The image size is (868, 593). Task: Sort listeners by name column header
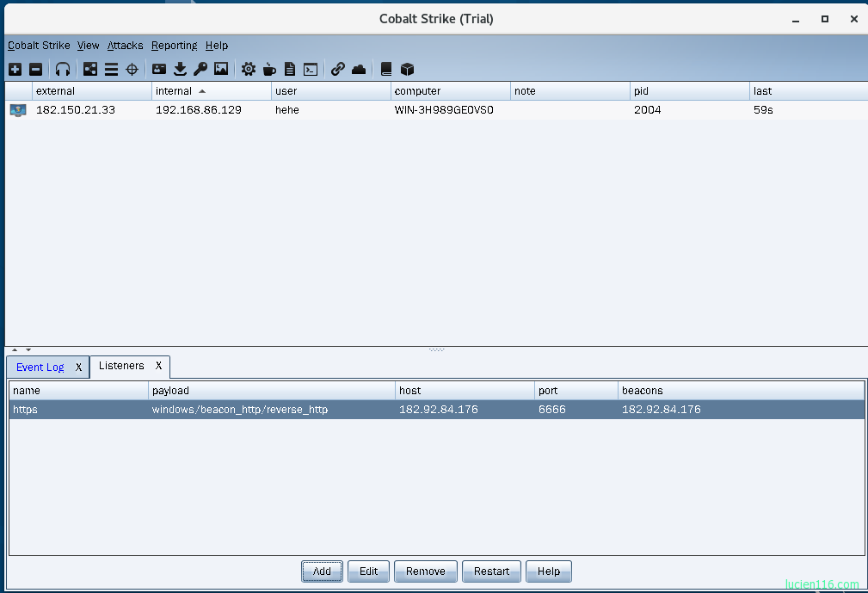coord(78,391)
